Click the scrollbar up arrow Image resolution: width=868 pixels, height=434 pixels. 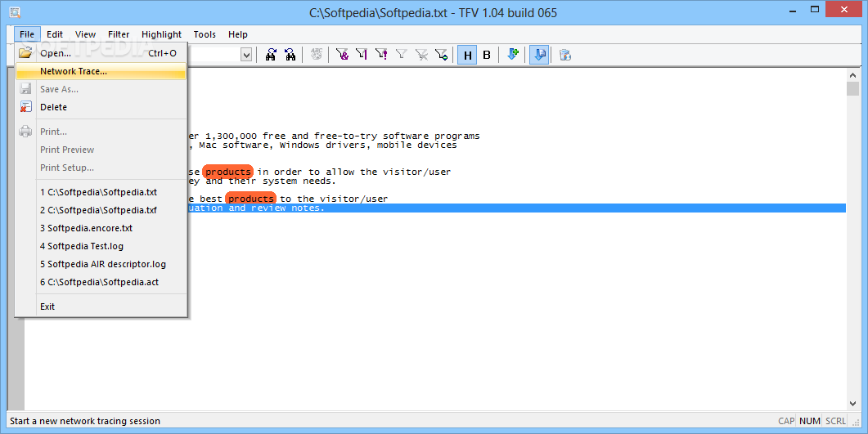(852, 75)
